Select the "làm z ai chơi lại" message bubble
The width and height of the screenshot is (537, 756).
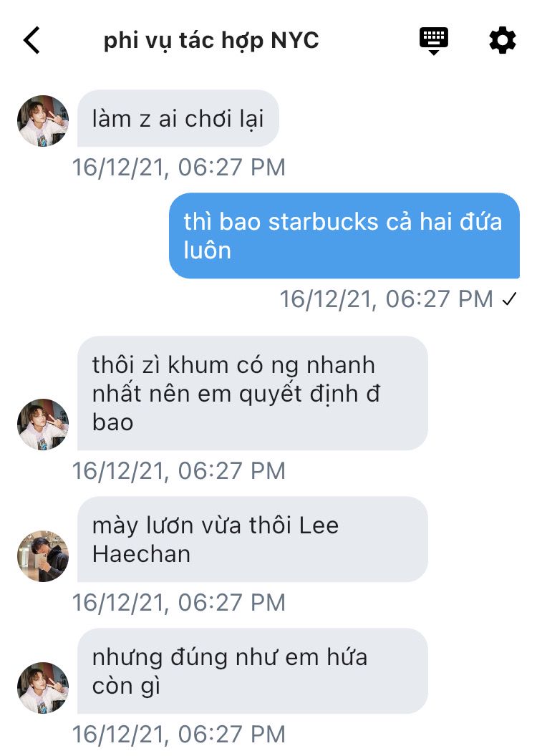coord(178,119)
